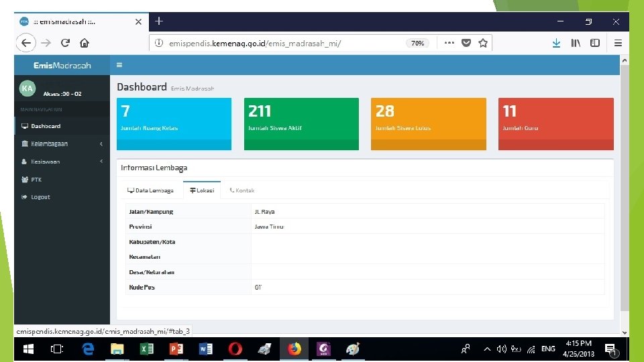
Task: Expand the Kesiswaan chevron arrow
Action: pos(101,162)
